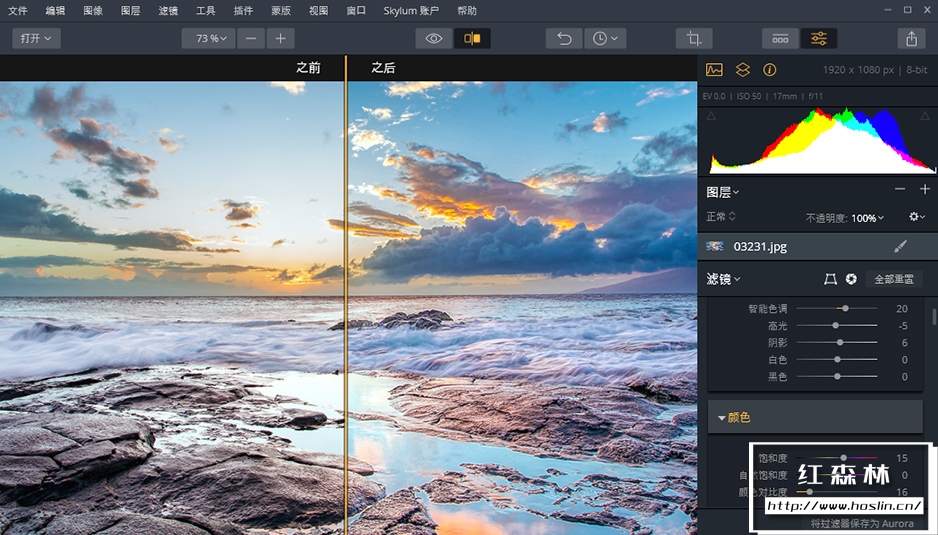This screenshot has height=535, width=938.
Task: Click the 之后 label
Action: click(x=383, y=68)
